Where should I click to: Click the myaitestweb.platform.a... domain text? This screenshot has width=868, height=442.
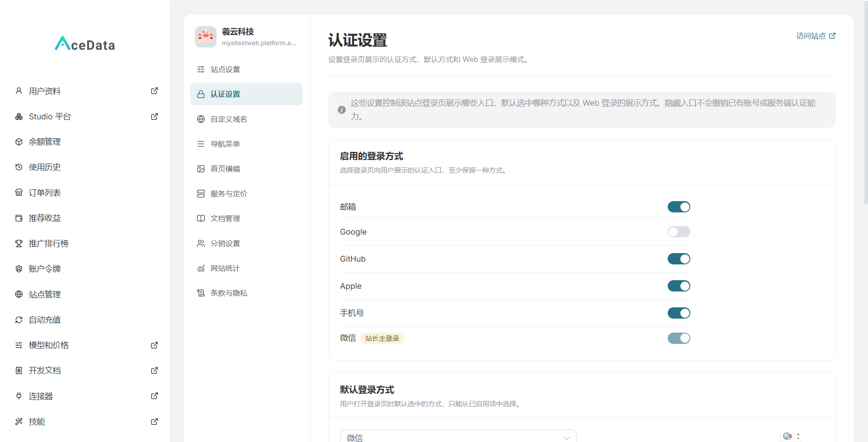pyautogui.click(x=259, y=43)
